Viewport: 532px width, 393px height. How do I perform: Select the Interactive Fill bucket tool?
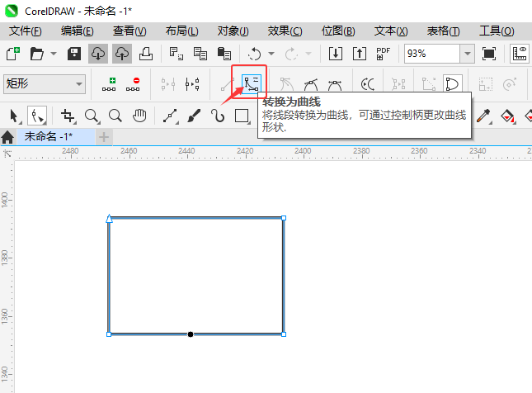pos(507,116)
